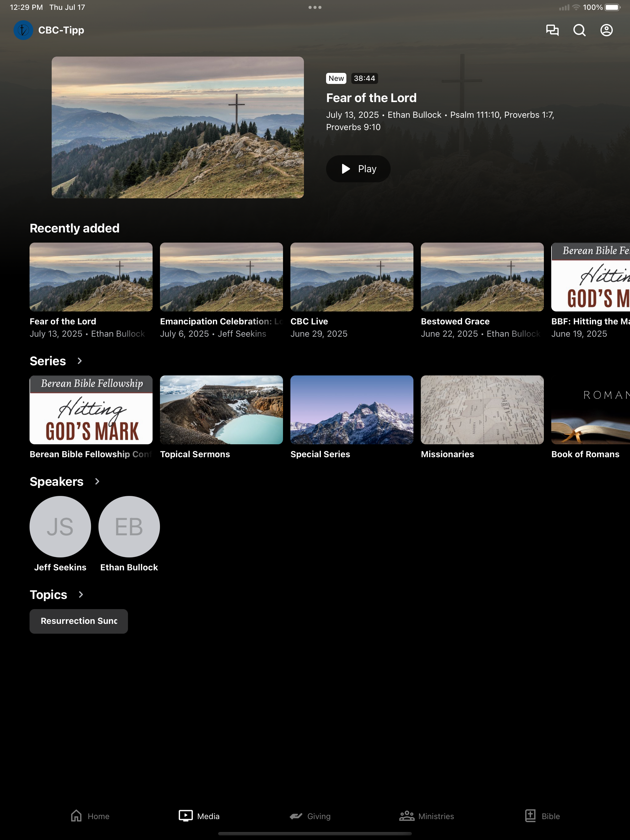Tap the 'July 6, 2025 • Jeff Seekins' subtitle

(213, 334)
